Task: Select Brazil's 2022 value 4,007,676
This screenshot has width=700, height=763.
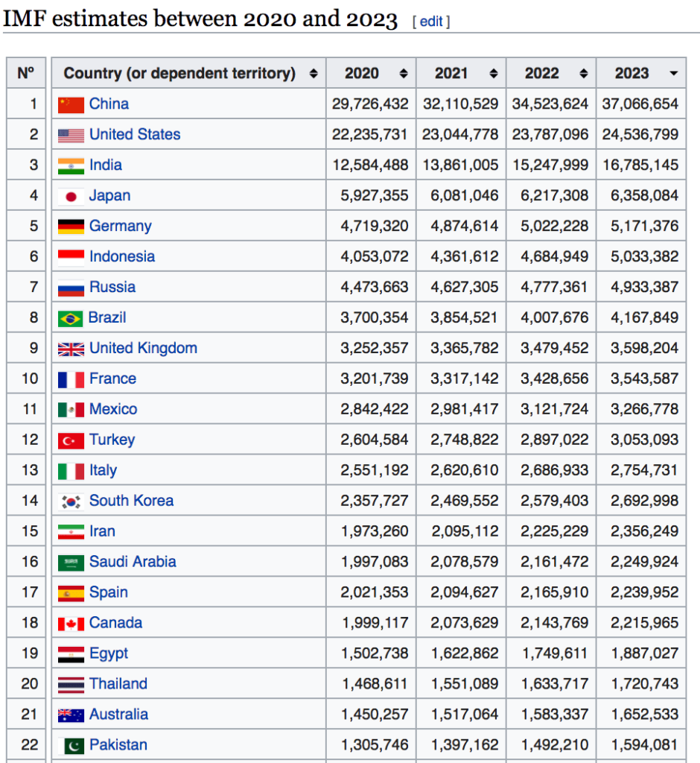Action: [x=554, y=317]
